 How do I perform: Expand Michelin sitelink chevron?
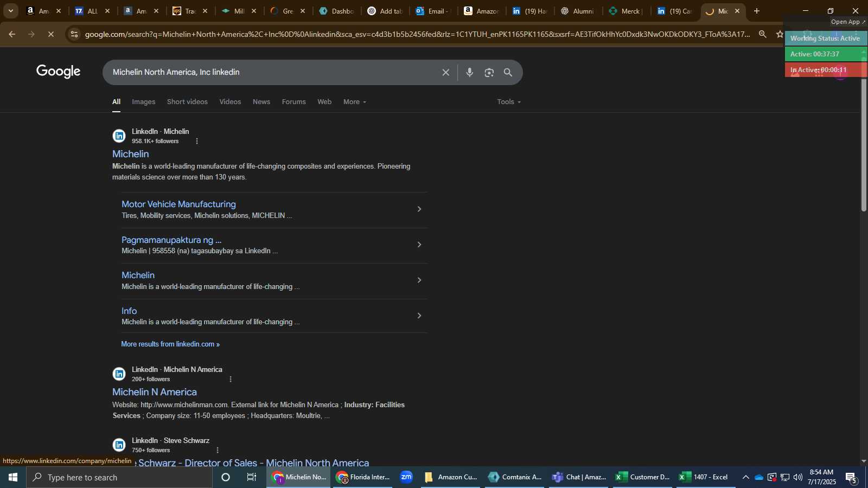click(419, 280)
